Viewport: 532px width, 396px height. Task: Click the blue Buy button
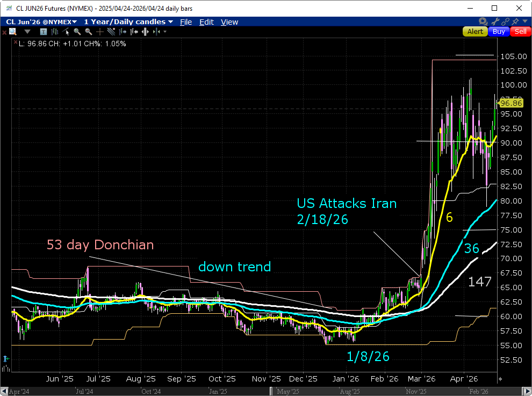(x=499, y=32)
